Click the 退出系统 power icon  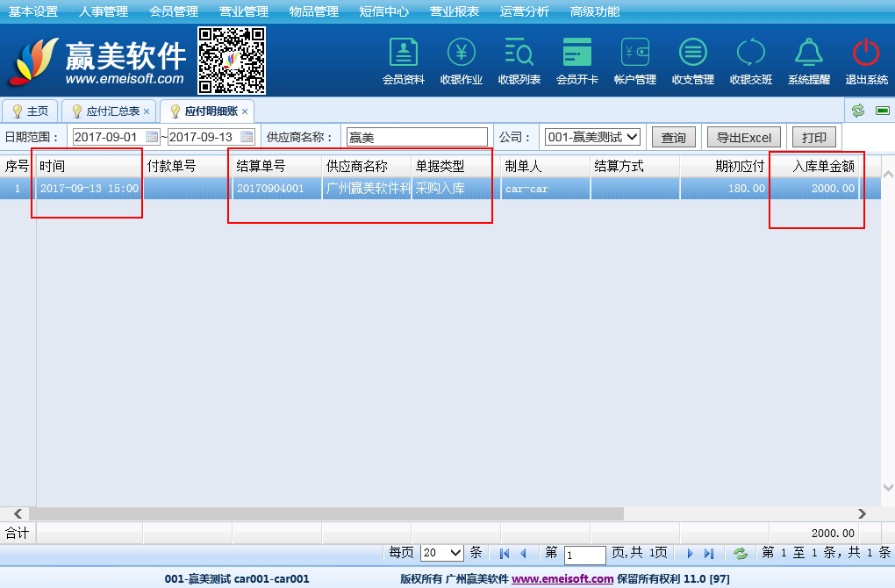pos(866,54)
